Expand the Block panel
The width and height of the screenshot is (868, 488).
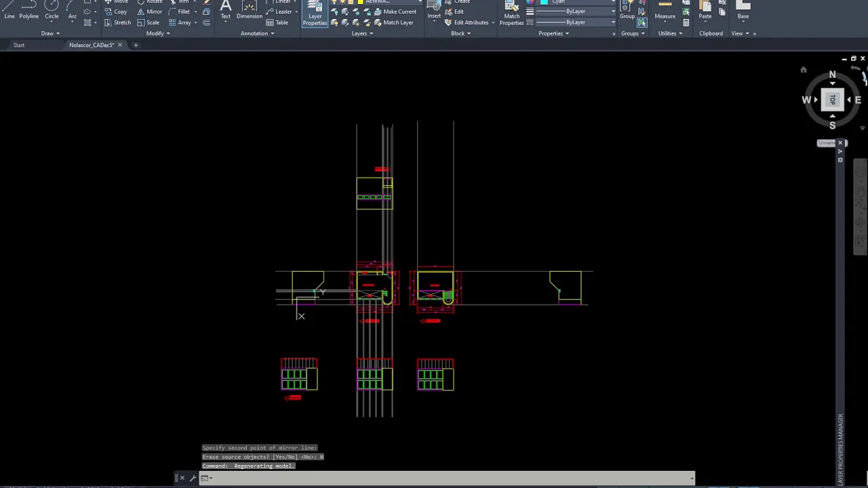460,33
